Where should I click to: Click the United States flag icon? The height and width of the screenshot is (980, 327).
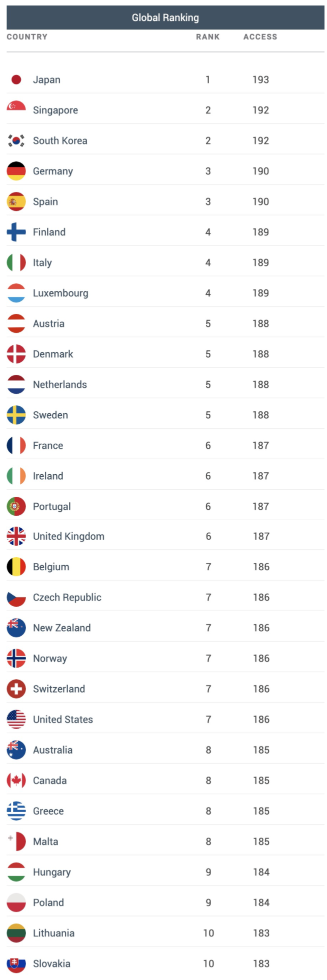click(16, 719)
